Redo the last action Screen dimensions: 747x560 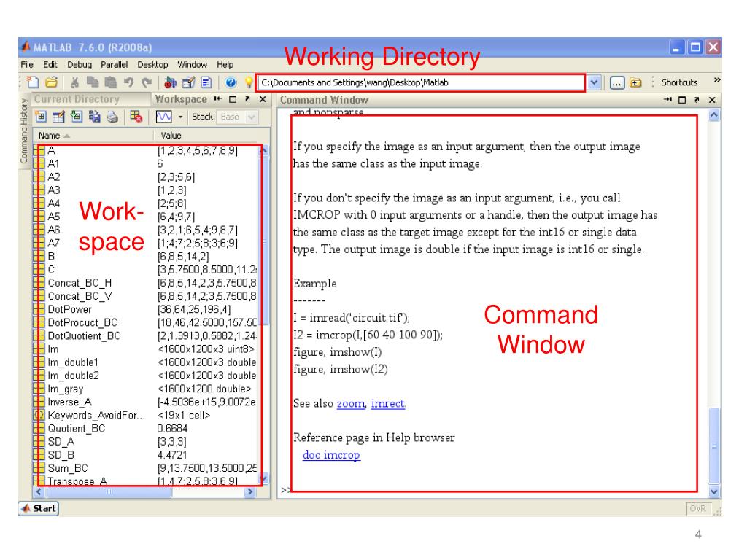tap(146, 82)
